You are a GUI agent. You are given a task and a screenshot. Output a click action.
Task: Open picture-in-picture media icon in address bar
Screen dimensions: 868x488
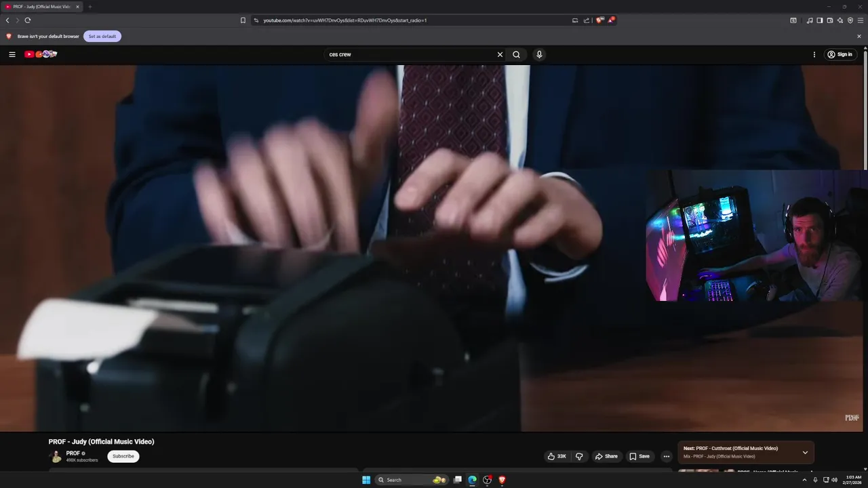tap(575, 20)
